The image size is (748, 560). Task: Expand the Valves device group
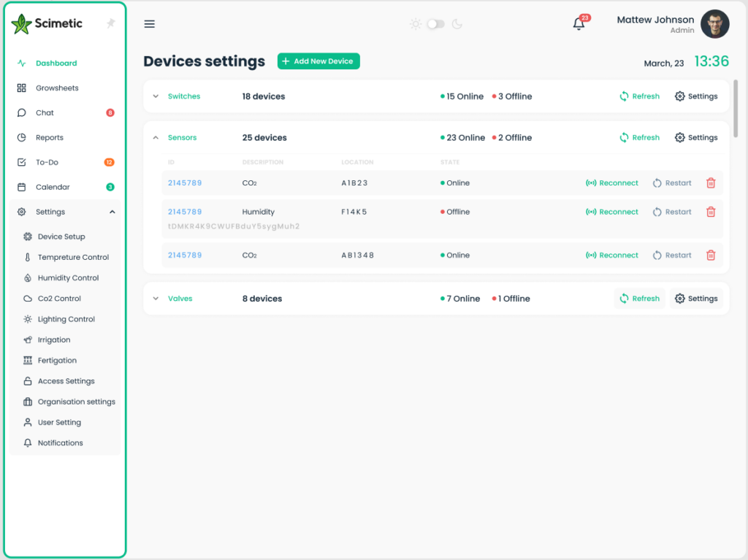tap(156, 299)
